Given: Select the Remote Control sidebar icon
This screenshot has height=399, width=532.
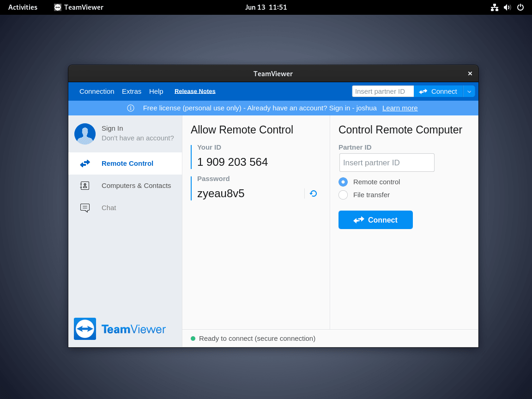Looking at the screenshot, I should click(85, 163).
